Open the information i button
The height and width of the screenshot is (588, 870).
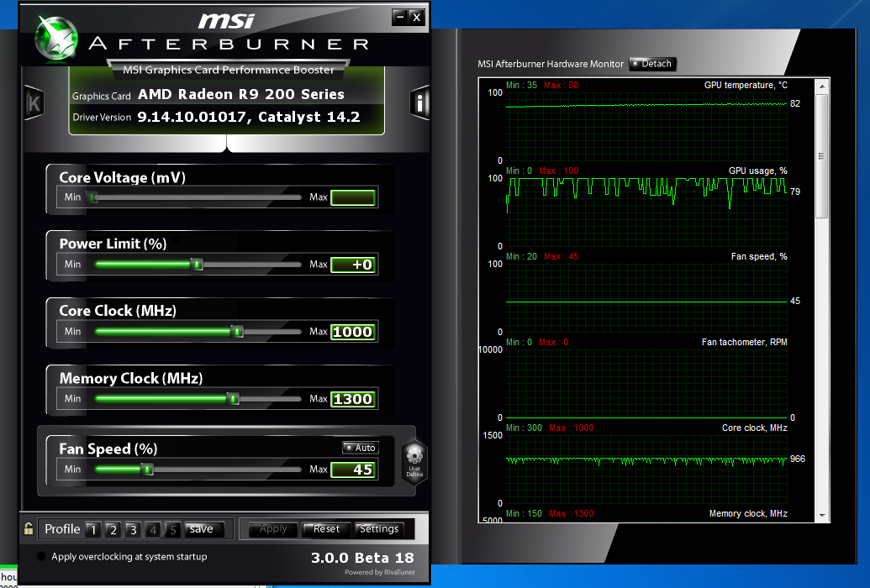point(419,102)
